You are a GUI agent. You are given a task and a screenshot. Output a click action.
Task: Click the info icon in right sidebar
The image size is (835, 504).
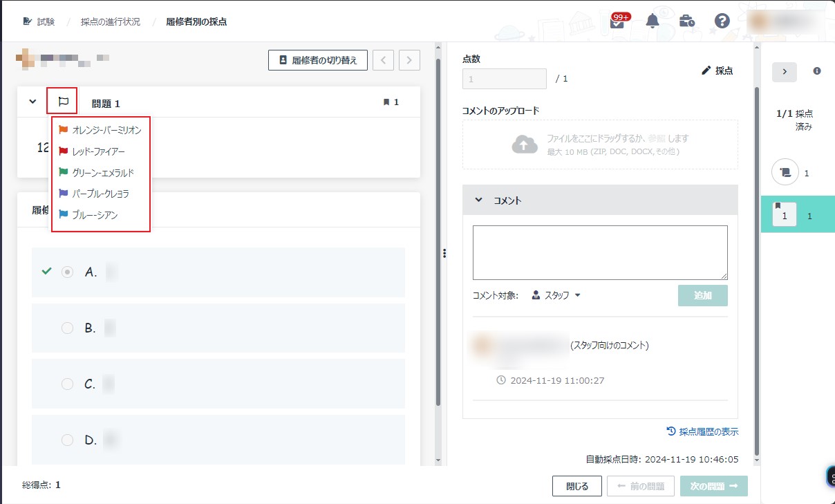pyautogui.click(x=817, y=71)
